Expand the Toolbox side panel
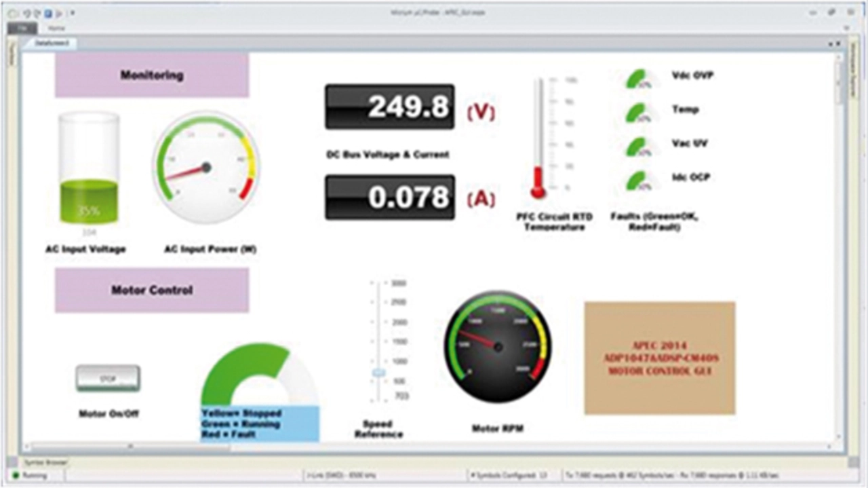The width and height of the screenshot is (868, 488). (11, 58)
